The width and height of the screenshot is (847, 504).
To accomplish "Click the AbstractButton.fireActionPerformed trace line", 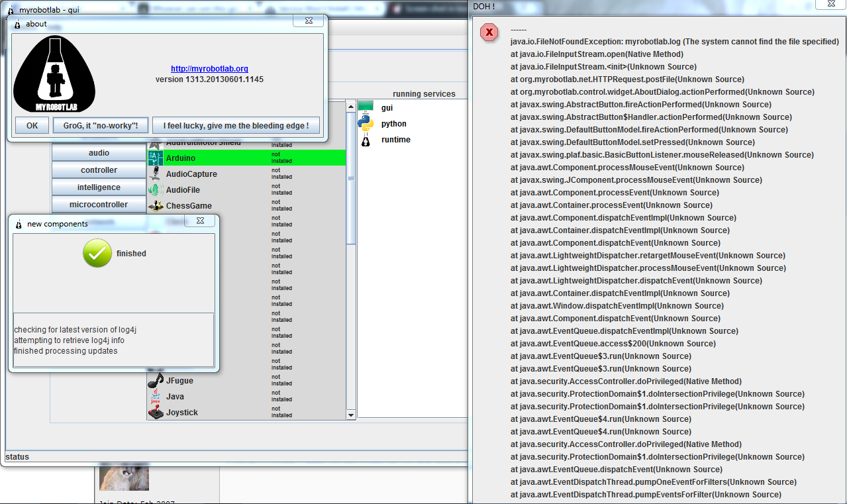I will click(x=642, y=104).
